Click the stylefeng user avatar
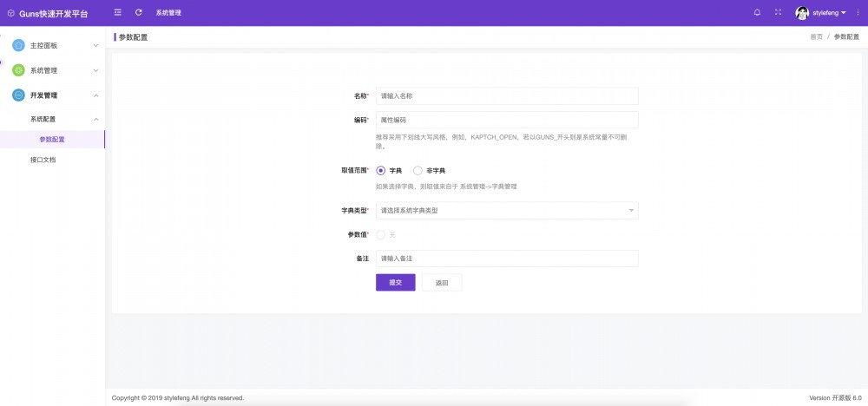The height and width of the screenshot is (406, 868). (802, 13)
